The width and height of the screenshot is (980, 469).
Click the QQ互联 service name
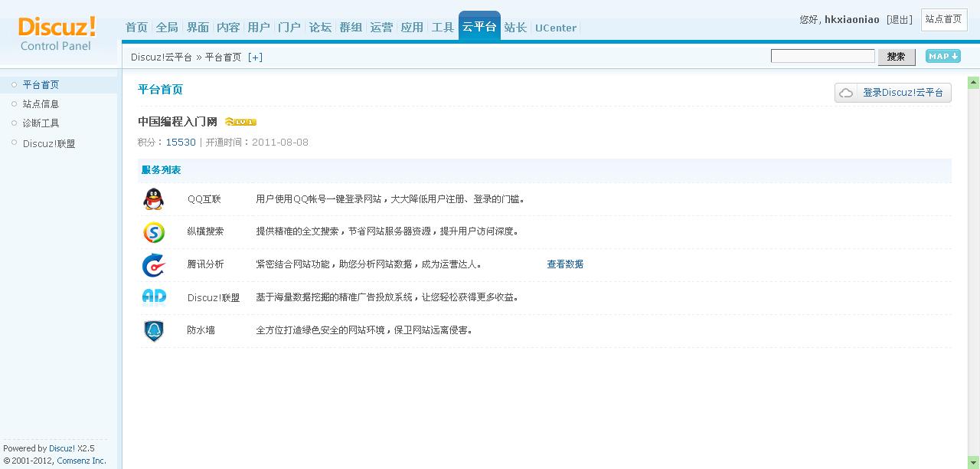pyautogui.click(x=204, y=199)
